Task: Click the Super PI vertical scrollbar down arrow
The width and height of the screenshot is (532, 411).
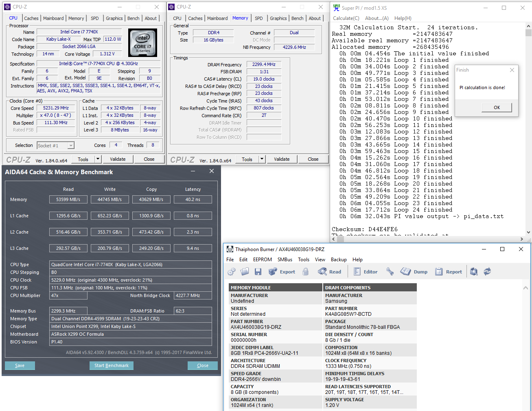Action: (528, 232)
